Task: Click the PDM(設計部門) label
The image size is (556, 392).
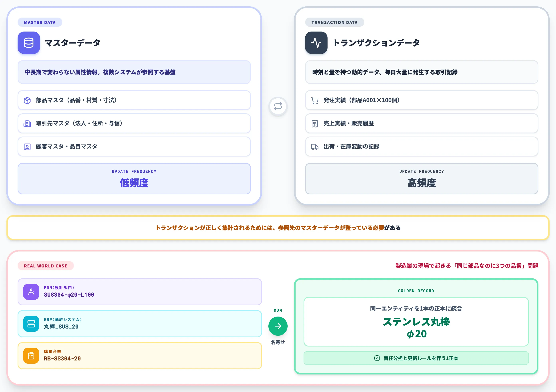Action: pyautogui.click(x=59, y=287)
